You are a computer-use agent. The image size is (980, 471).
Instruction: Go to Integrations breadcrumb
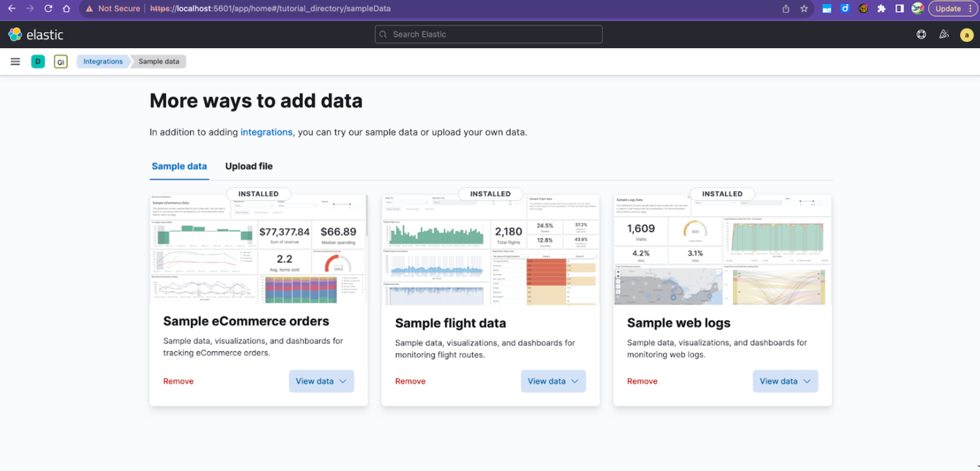click(103, 61)
